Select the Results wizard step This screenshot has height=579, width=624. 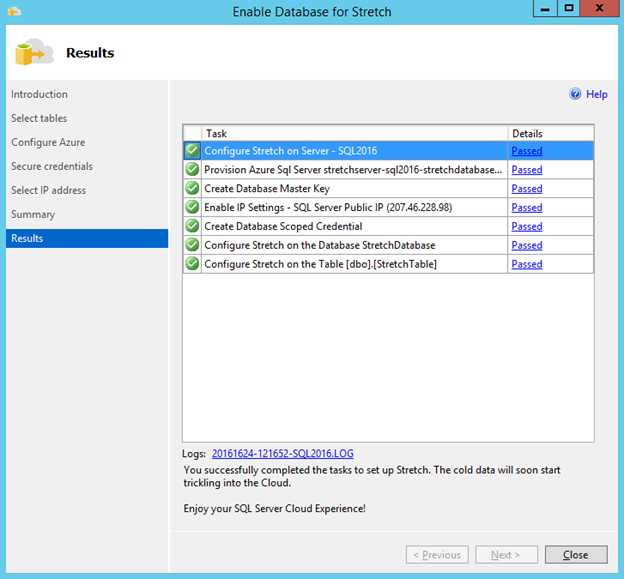pyautogui.click(x=87, y=238)
